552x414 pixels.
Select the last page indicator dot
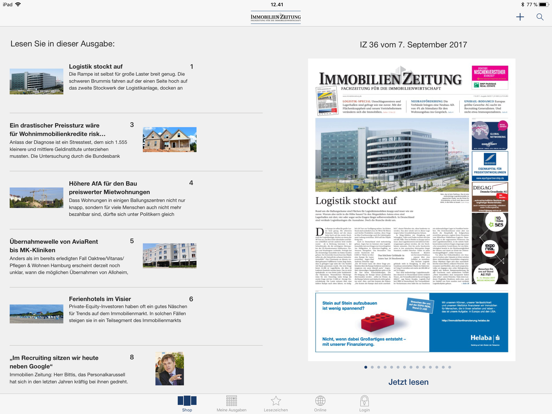coord(450,367)
